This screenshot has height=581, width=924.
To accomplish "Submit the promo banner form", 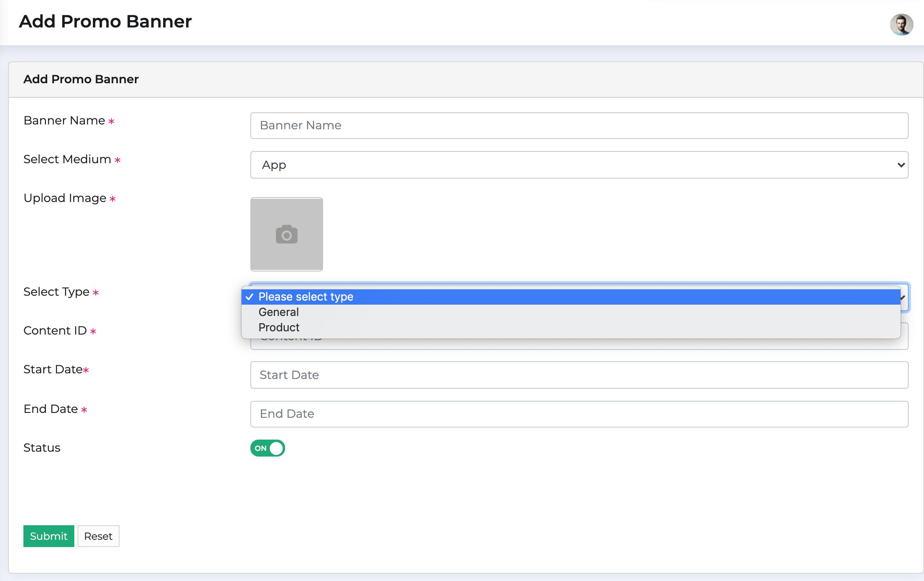I will (48, 536).
